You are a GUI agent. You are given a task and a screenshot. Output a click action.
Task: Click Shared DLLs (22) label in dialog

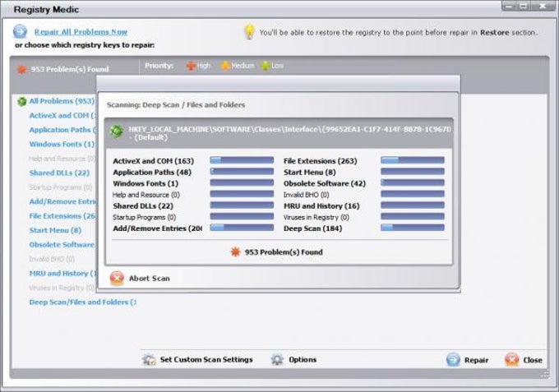point(143,206)
